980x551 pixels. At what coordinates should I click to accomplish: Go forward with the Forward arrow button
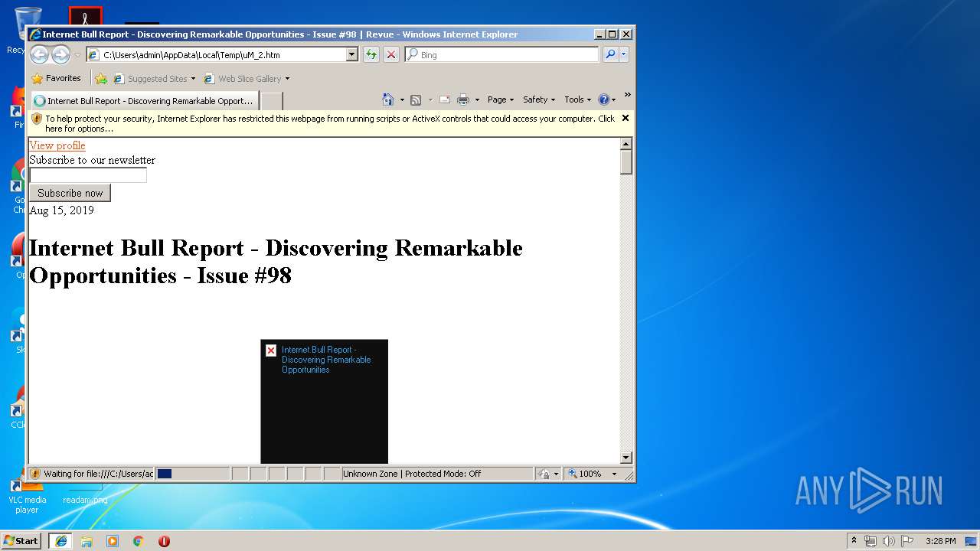point(60,54)
